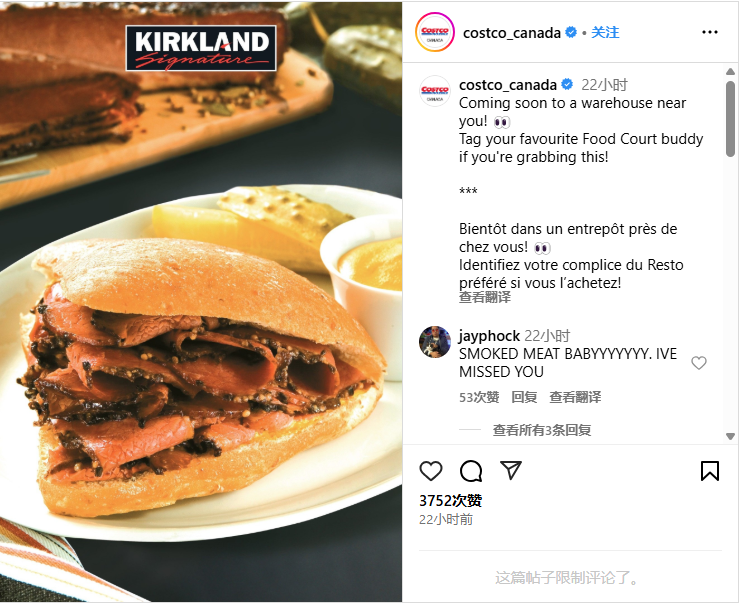Open the three-dot more options menu
Image resolution: width=739 pixels, height=605 pixels.
point(710,32)
